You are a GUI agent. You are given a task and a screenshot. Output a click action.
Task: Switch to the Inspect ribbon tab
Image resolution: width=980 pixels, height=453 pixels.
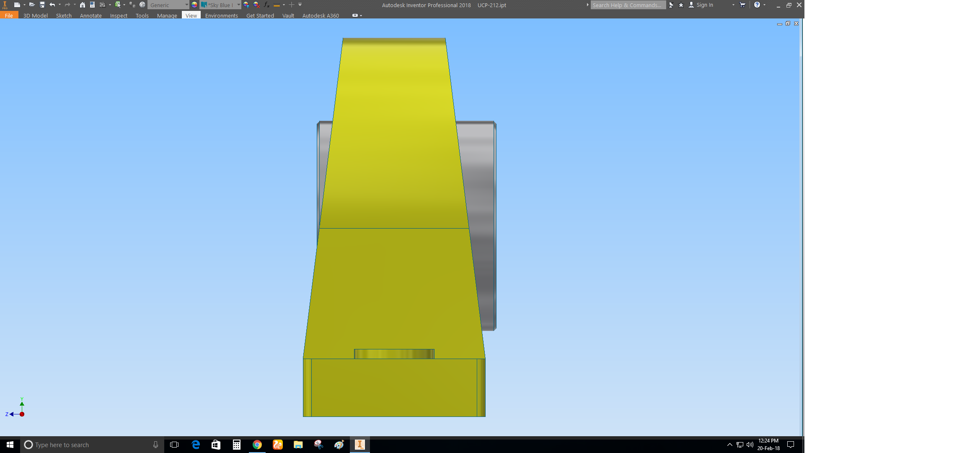(x=119, y=16)
